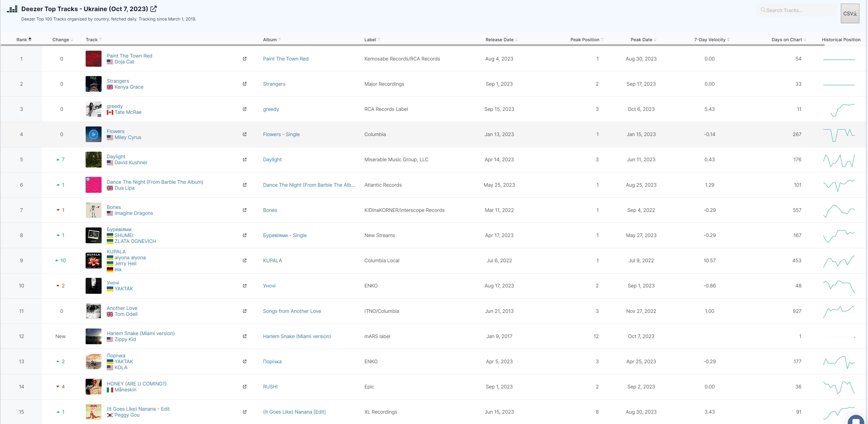Click the greedy historical position sparkline
The image size is (868, 424).
[x=839, y=109]
